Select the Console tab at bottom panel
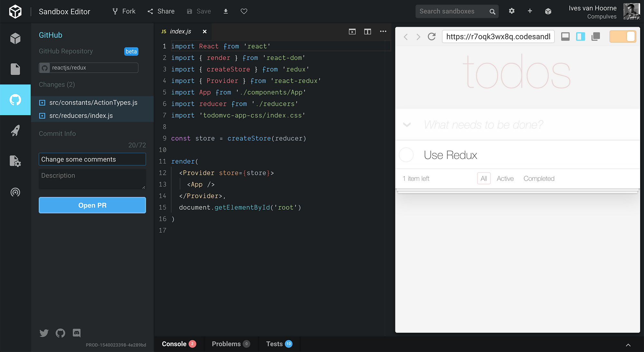Screen dimensions: 644x352 [x=173, y=344]
